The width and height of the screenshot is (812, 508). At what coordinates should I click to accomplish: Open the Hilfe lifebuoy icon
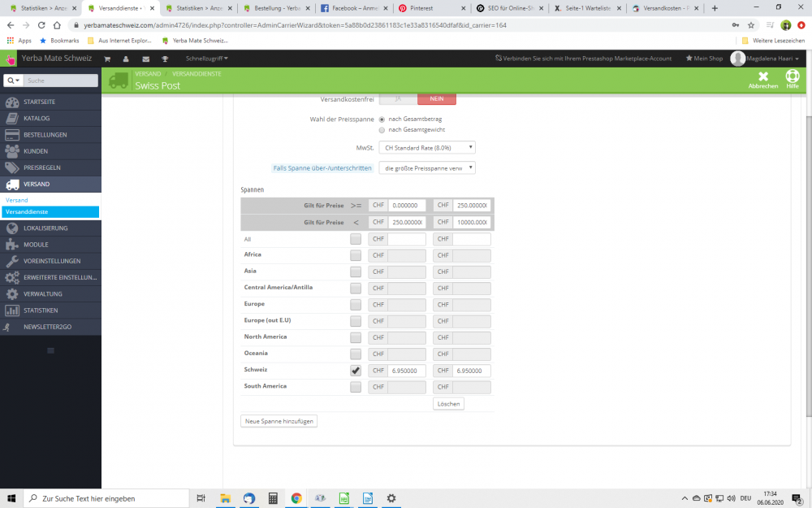point(793,76)
